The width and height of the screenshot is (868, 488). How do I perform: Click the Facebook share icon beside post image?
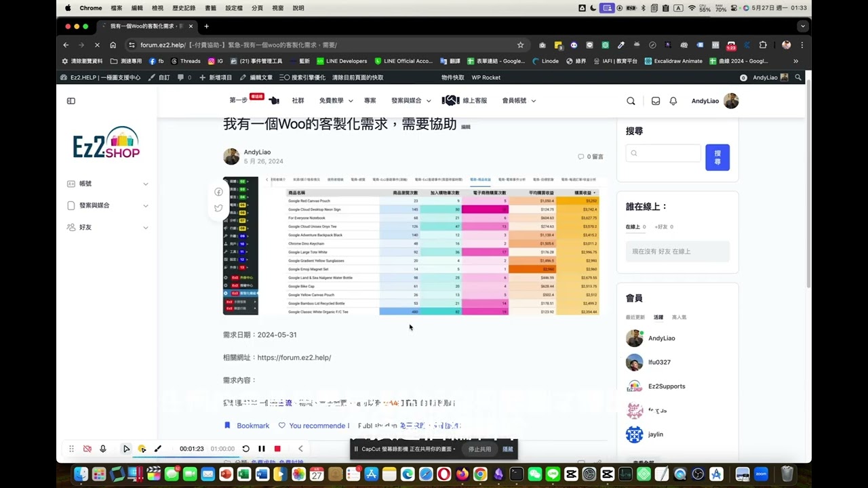(x=218, y=192)
